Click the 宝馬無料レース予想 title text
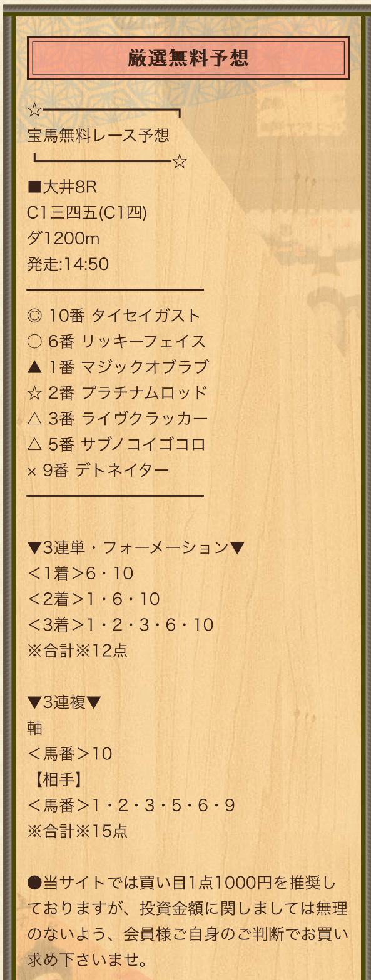 click(98, 136)
